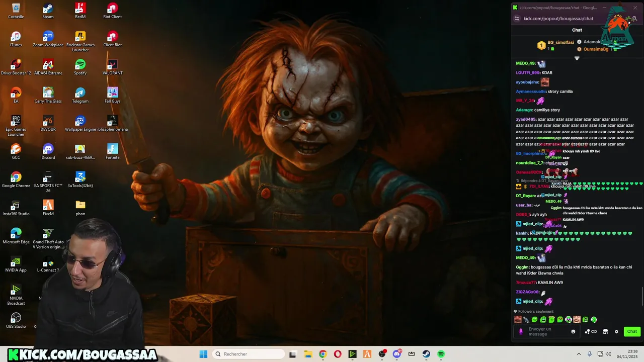Open the Rockstar Games Launcher icon
Viewport: 644px width, 362px height.
click(80, 41)
